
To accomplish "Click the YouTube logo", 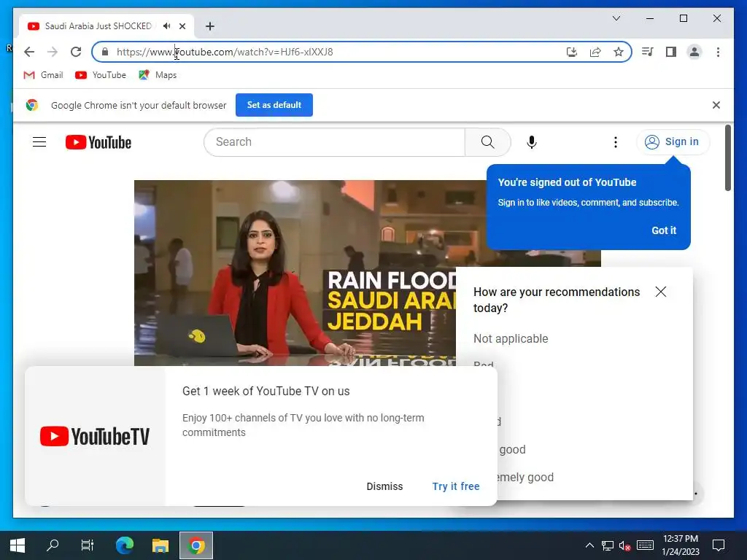I will click(x=98, y=142).
